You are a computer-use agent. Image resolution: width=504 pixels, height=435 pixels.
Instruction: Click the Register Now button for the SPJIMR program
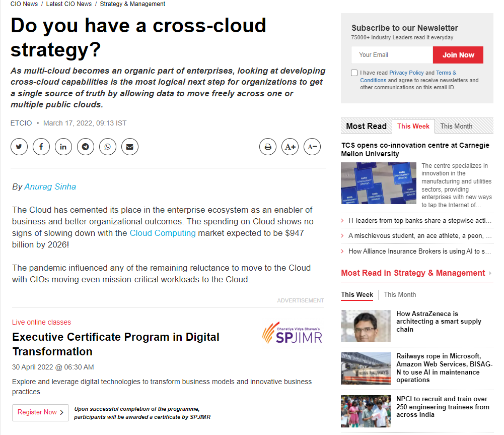coord(40,412)
